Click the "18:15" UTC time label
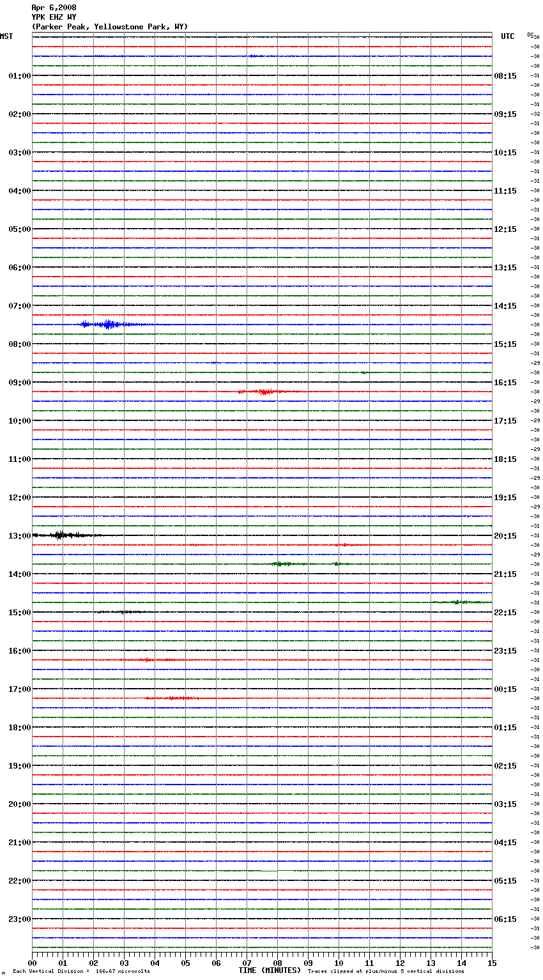Screen dimensions: 543x980 (505, 459)
